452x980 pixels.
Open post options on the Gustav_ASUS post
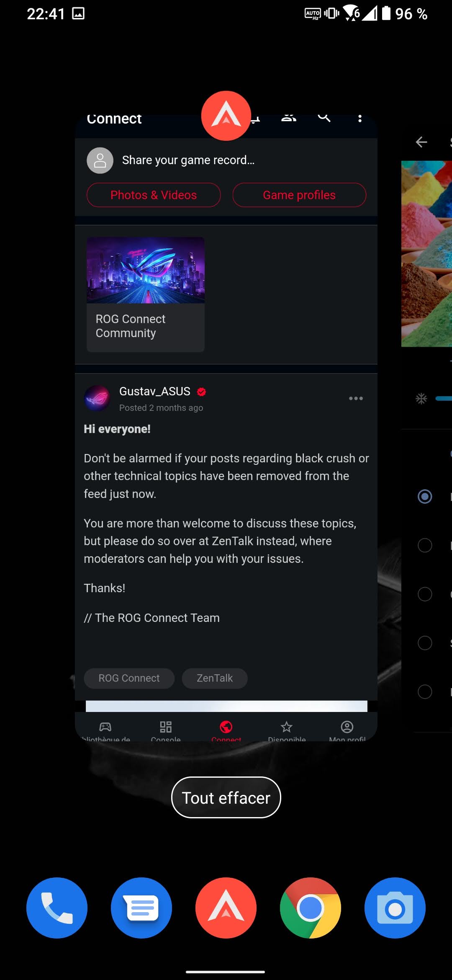356,398
